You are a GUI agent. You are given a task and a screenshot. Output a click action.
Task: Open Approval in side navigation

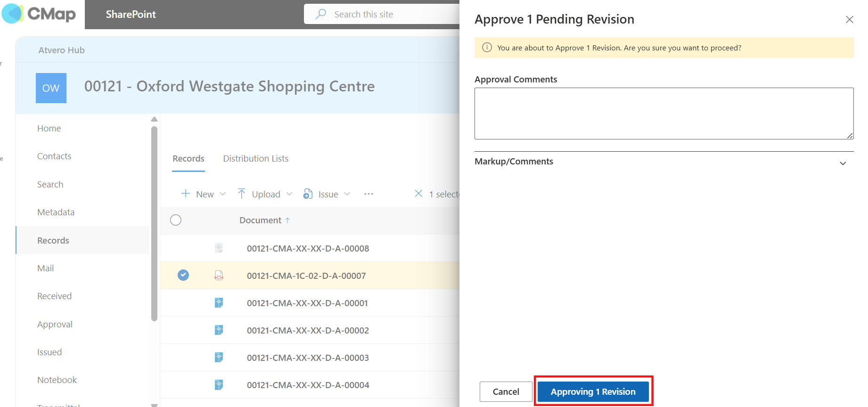tap(55, 325)
